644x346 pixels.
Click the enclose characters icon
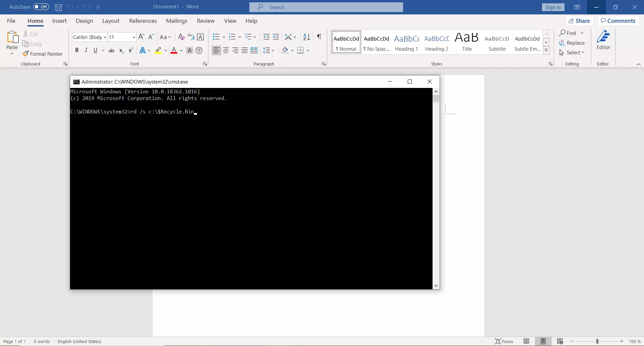click(x=199, y=50)
